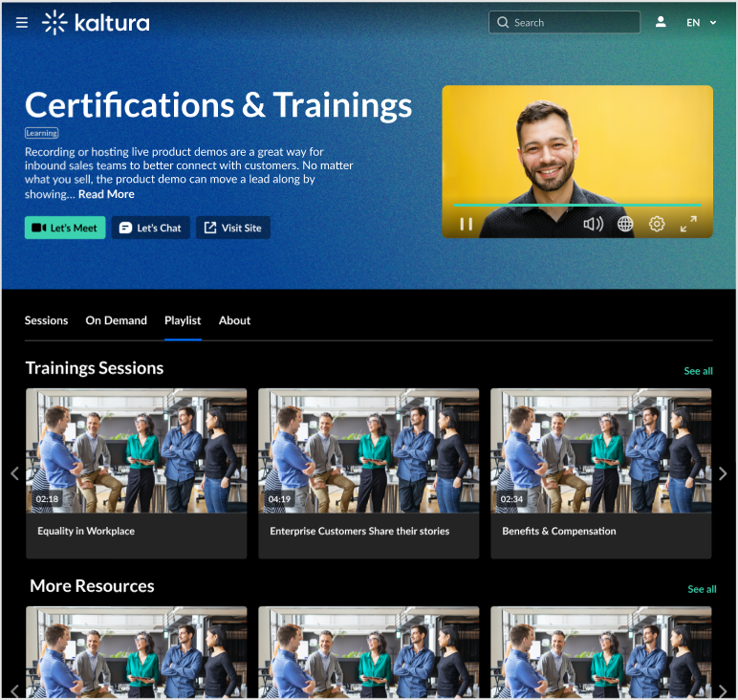Click the Read More link
This screenshot has height=700, width=738.
[x=106, y=194]
